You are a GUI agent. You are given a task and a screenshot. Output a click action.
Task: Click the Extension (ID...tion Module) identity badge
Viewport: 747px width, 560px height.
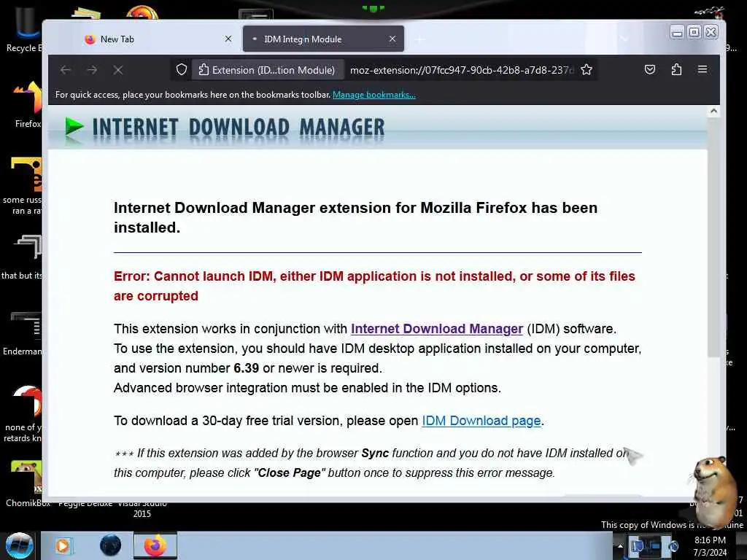tap(267, 70)
